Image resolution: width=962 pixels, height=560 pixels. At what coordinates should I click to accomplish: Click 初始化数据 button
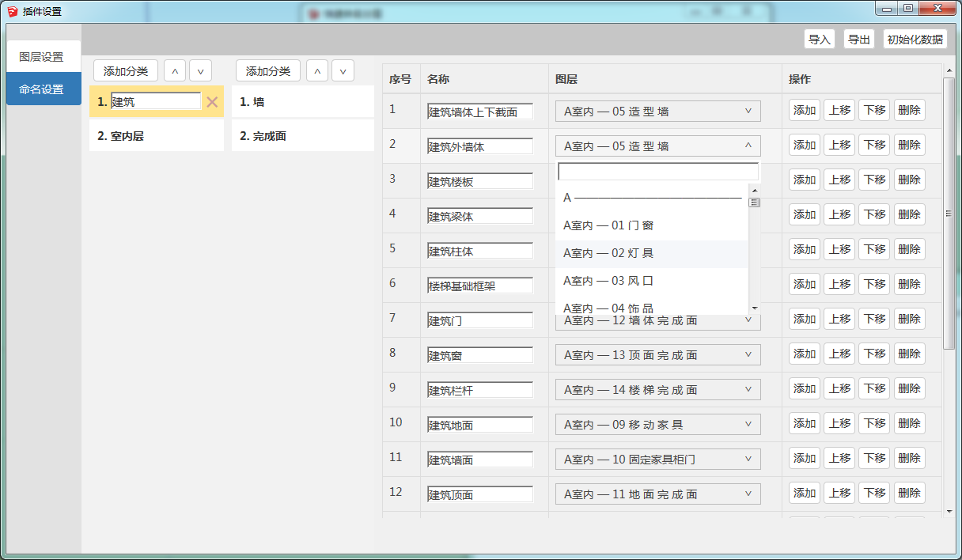(915, 40)
